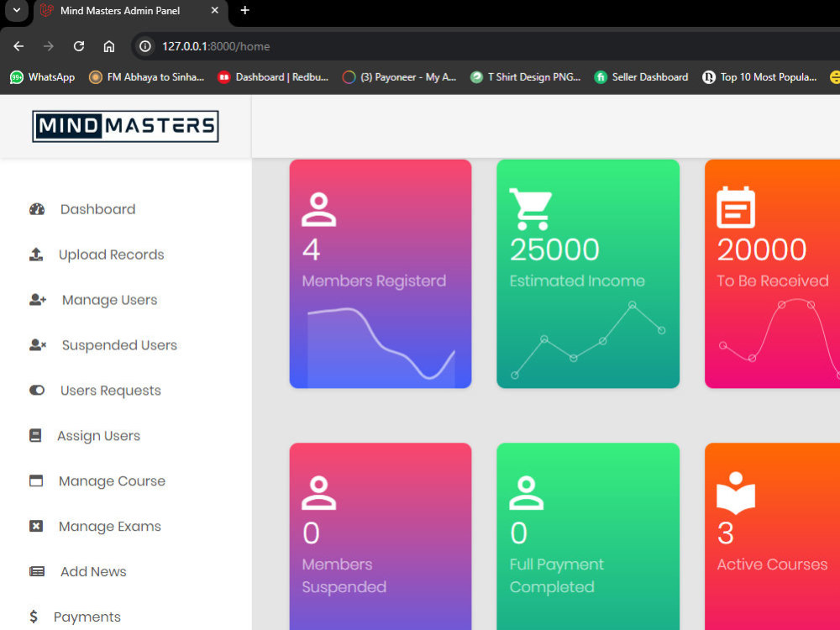View site information icon in address bar
840x630 pixels.
144,46
